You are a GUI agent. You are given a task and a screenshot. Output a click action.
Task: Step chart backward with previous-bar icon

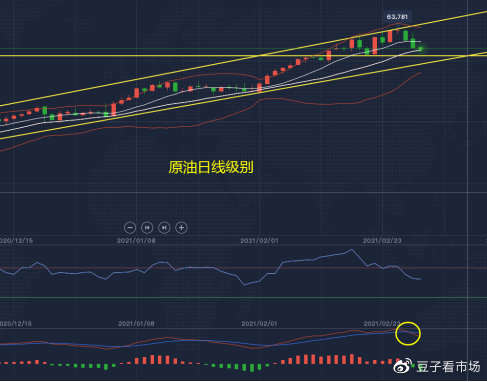[147, 228]
